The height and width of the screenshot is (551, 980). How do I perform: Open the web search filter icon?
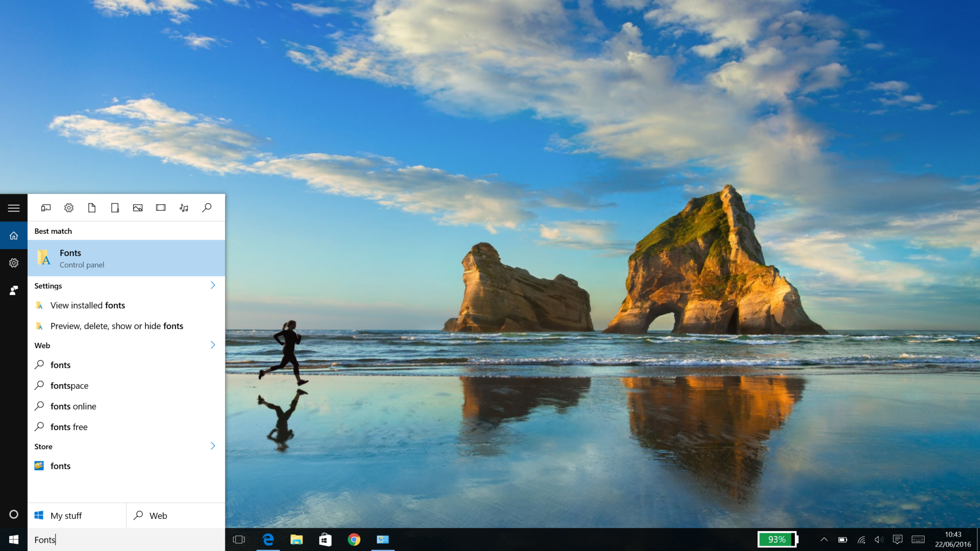207,208
